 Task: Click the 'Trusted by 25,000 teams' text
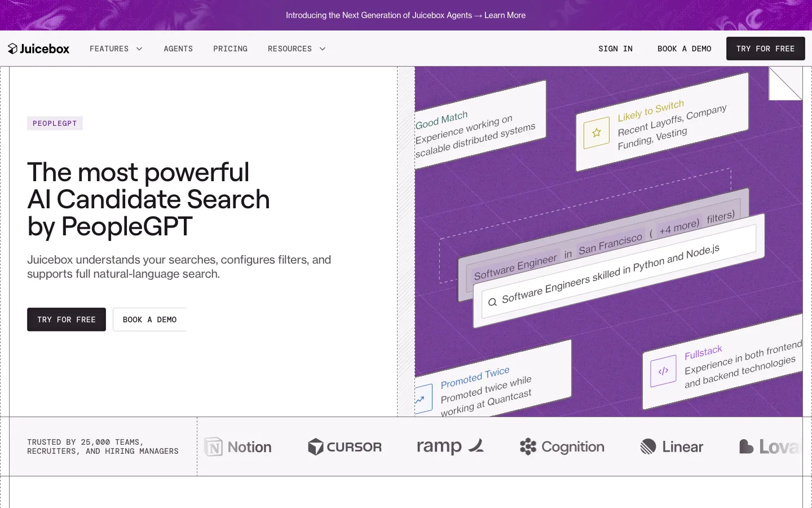103,446
